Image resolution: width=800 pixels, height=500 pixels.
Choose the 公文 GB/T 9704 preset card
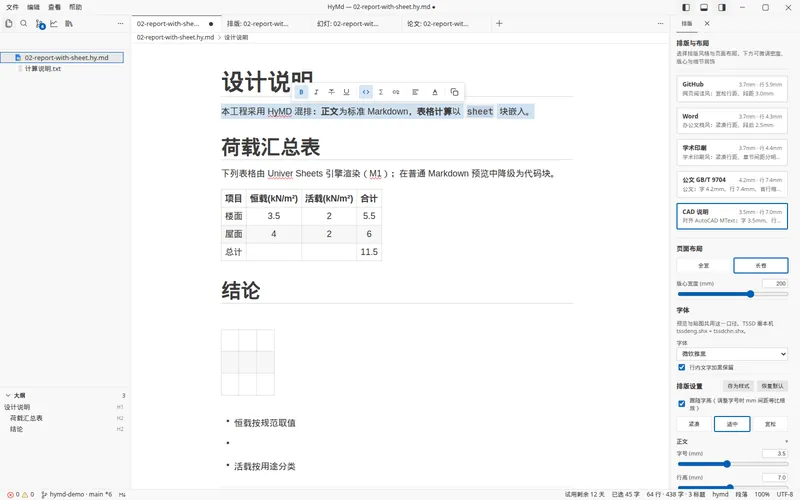732,184
